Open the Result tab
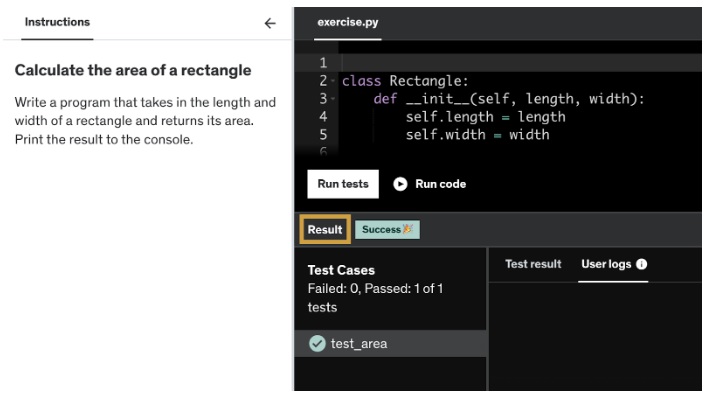This screenshot has width=707, height=396. pyautogui.click(x=325, y=230)
